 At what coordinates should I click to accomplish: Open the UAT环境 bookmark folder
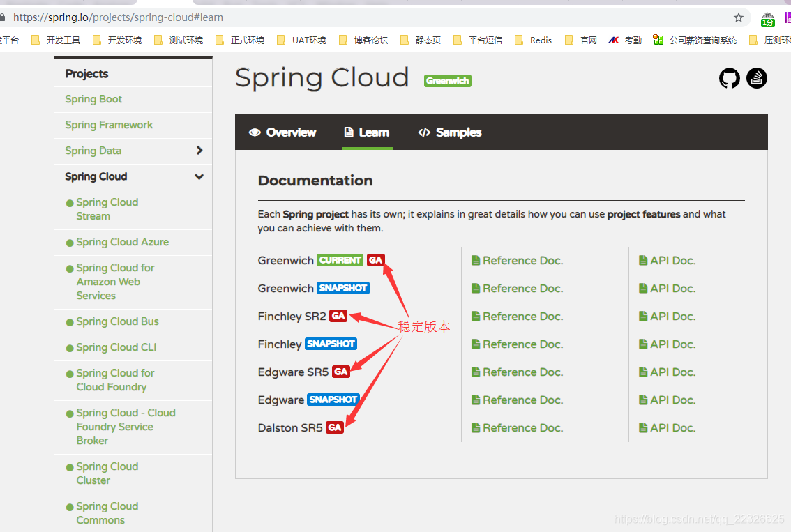302,40
